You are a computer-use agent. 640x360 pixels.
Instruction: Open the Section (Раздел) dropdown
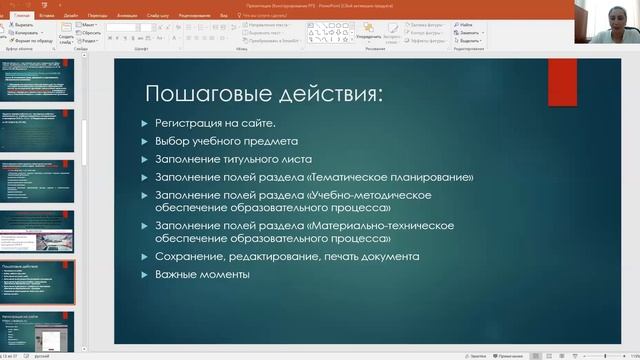pos(87,41)
